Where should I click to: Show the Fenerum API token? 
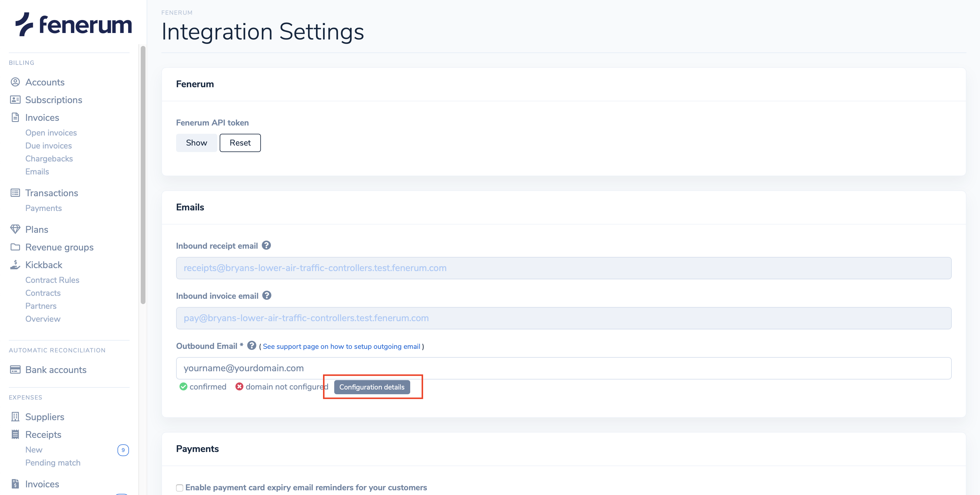pos(196,143)
